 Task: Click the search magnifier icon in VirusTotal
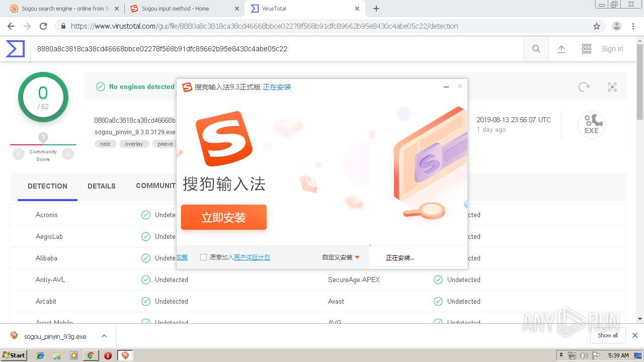coord(536,49)
